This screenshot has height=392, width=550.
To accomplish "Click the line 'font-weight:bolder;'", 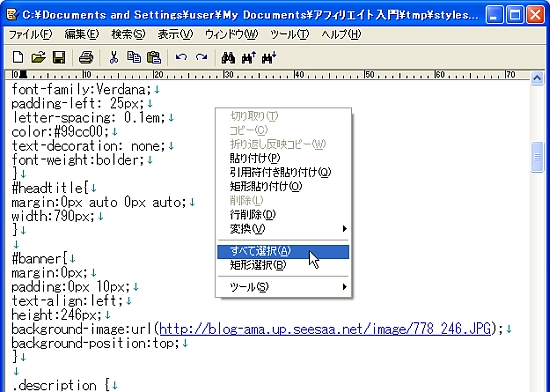I will tap(78, 160).
